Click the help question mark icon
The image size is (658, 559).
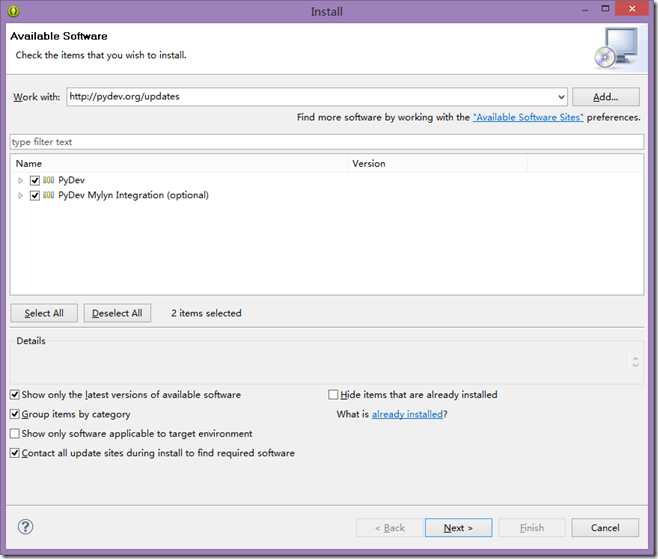pyautogui.click(x=26, y=527)
